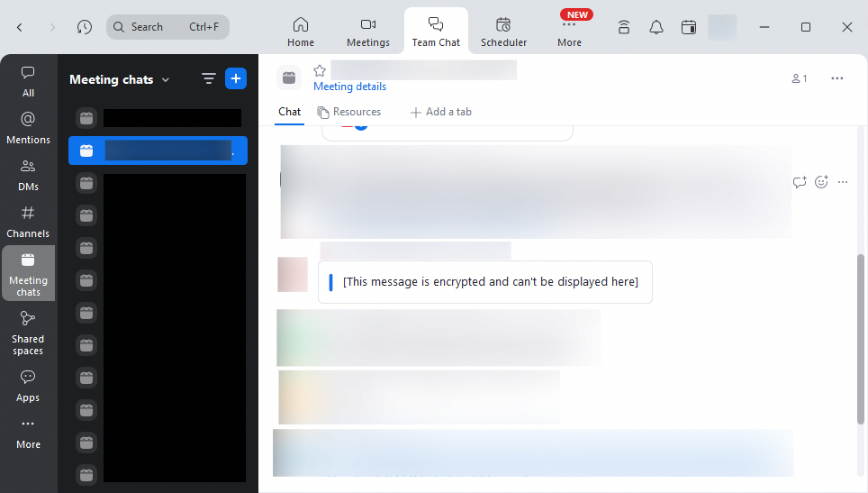Switch to the Meetings tab
The width and height of the screenshot is (868, 493).
pos(368,32)
